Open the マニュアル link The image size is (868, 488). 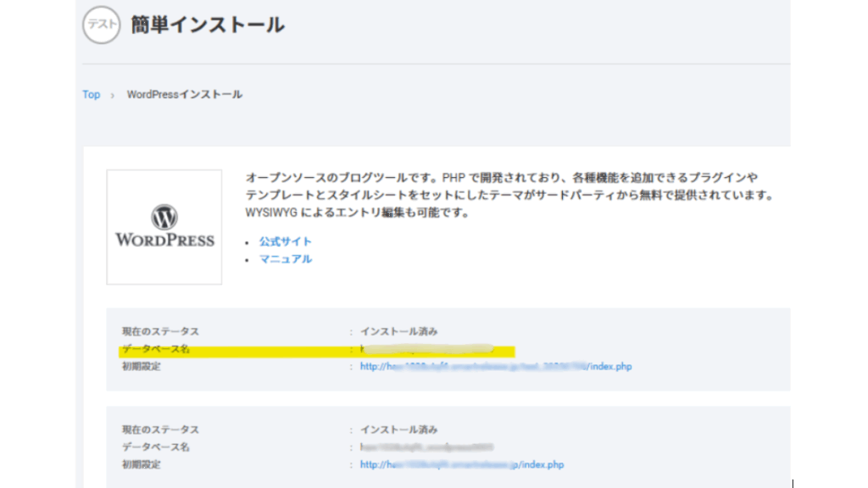pos(285,259)
